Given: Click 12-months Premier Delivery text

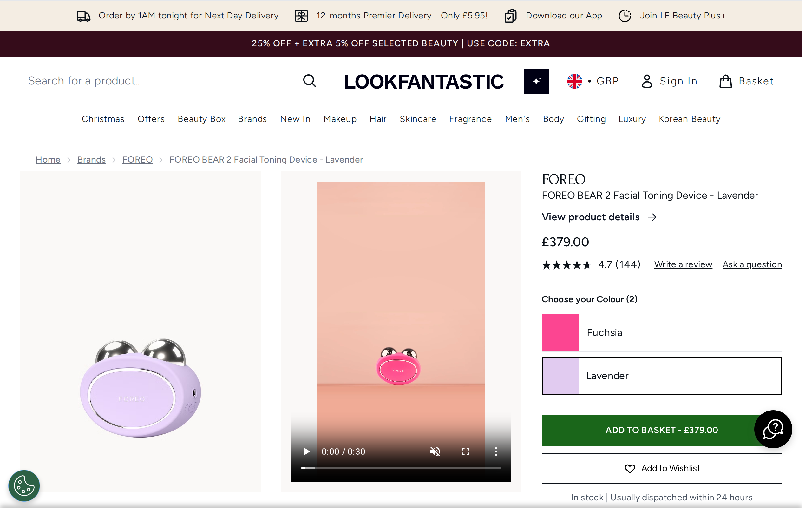Looking at the screenshot, I should click(402, 16).
